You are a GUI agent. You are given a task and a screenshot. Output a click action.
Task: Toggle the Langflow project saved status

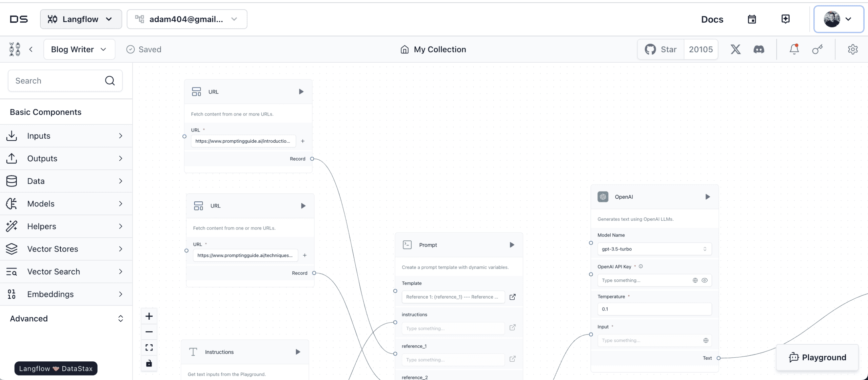pos(143,49)
